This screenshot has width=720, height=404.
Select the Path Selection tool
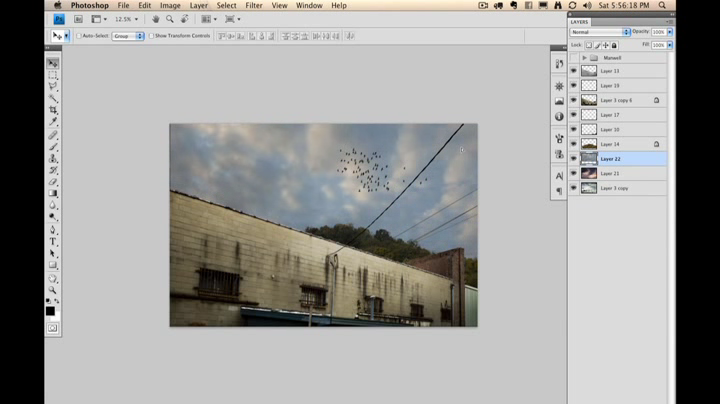[x=53, y=253]
